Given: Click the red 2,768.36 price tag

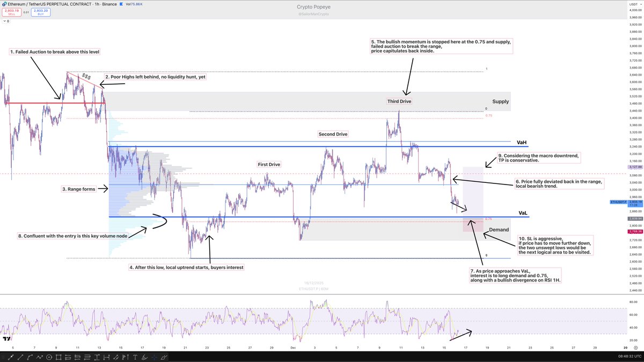Looking at the screenshot, I should (634, 231).
